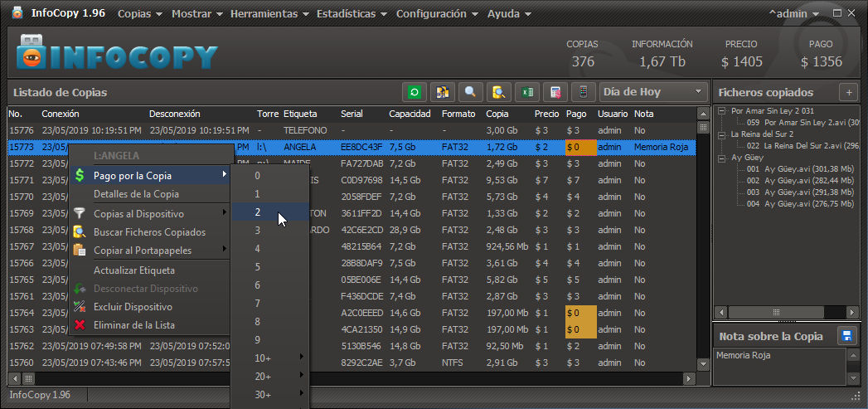The width and height of the screenshot is (868, 409).
Task: Click the icon beside Excluir Dispositivo
Action: coord(80,306)
